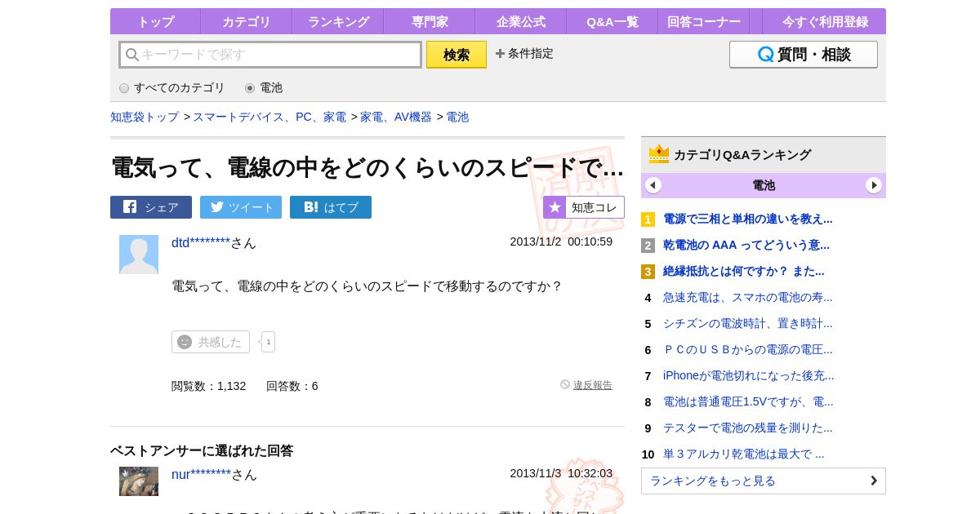The width and height of the screenshot is (980, 514).
Task: Open rank 9 テスターで電池の残量 link
Action: tap(748, 428)
